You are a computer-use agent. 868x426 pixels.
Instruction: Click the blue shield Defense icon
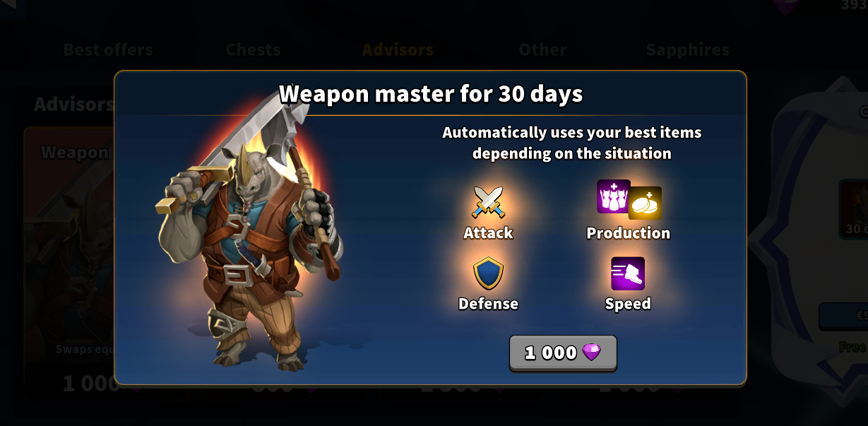pos(488,274)
